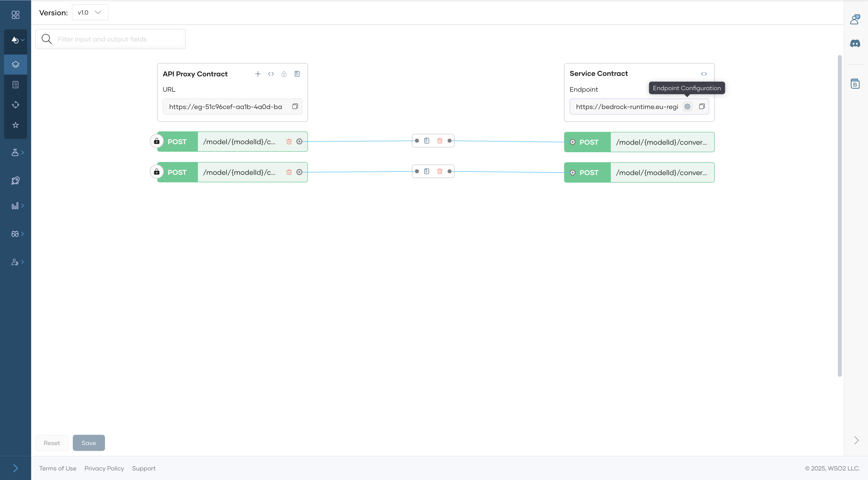
Task: Expand the left sidebar navigation
Action: point(15,468)
